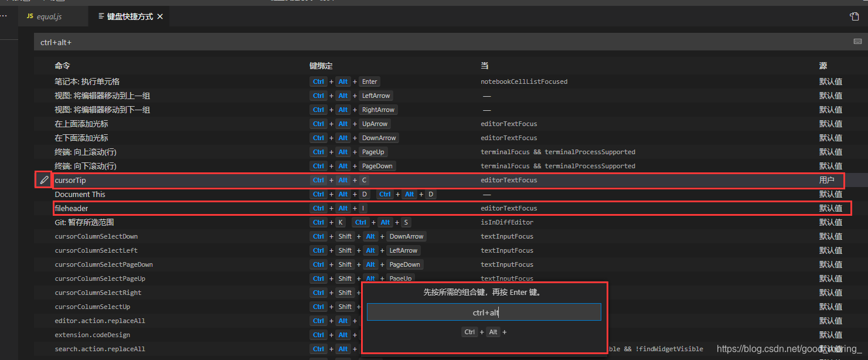Click the notebookCellListFocused condition

(524, 81)
